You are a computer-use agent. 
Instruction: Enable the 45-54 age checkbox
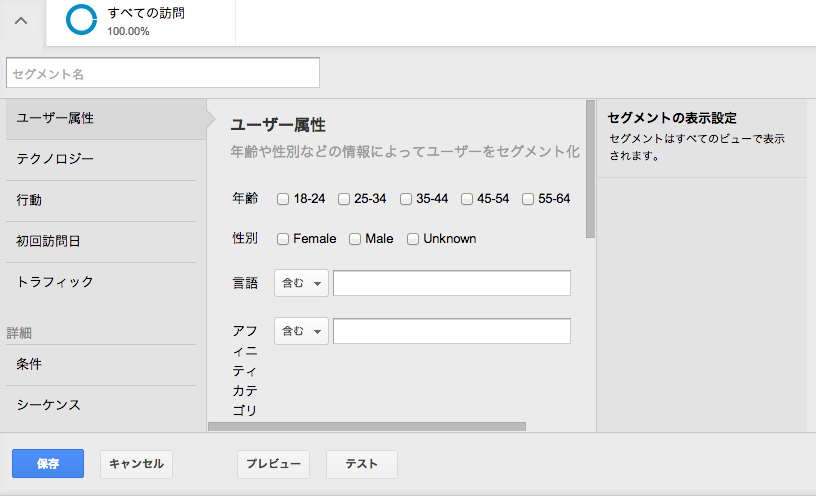click(x=467, y=199)
